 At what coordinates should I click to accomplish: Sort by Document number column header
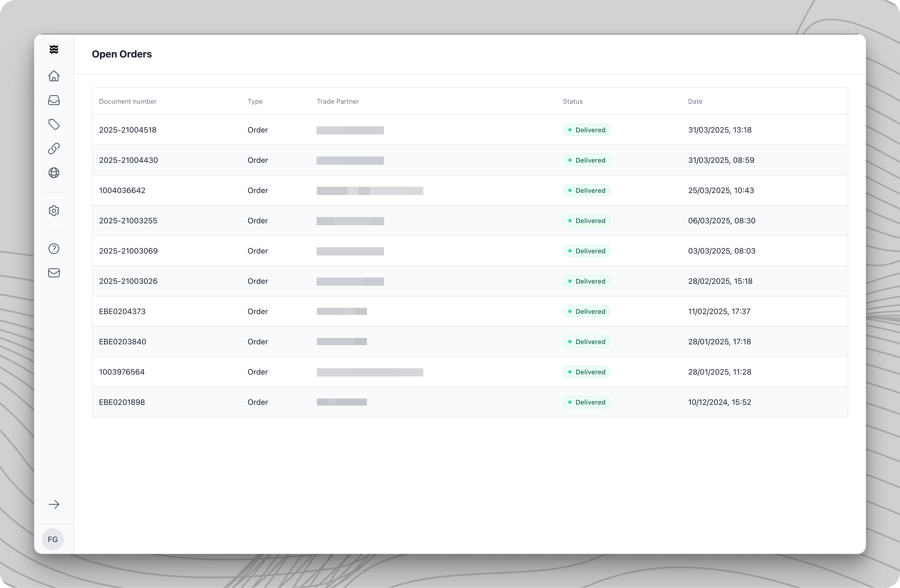[x=127, y=101]
